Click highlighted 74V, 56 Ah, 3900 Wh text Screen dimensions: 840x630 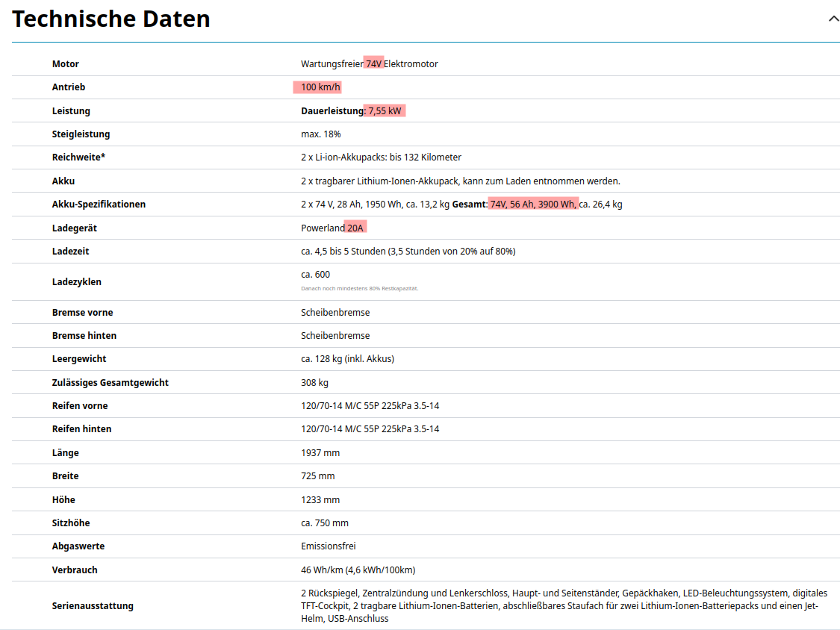click(x=532, y=205)
